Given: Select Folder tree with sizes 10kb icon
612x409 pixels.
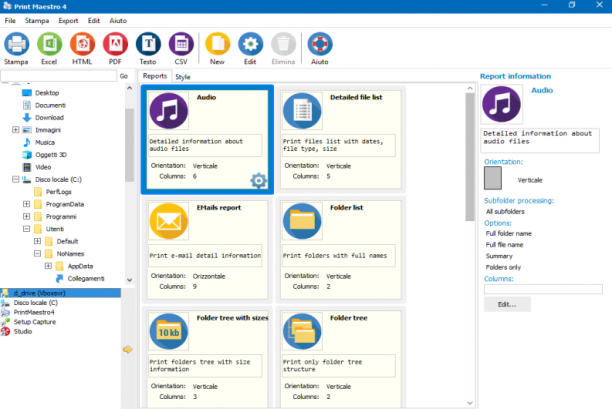Looking at the screenshot, I should coord(169,331).
